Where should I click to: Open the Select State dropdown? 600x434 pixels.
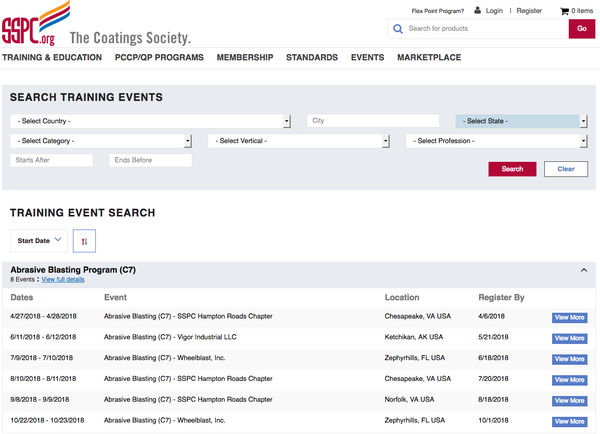click(521, 121)
